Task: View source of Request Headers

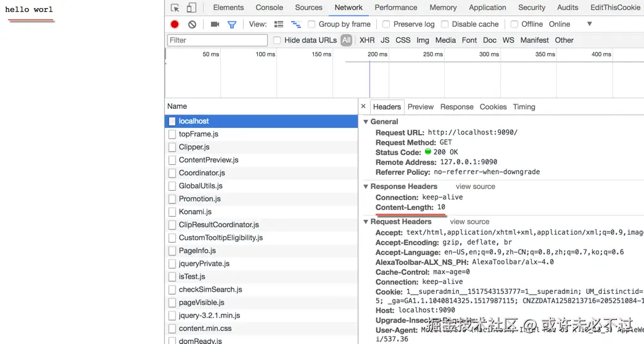Action: tap(469, 222)
